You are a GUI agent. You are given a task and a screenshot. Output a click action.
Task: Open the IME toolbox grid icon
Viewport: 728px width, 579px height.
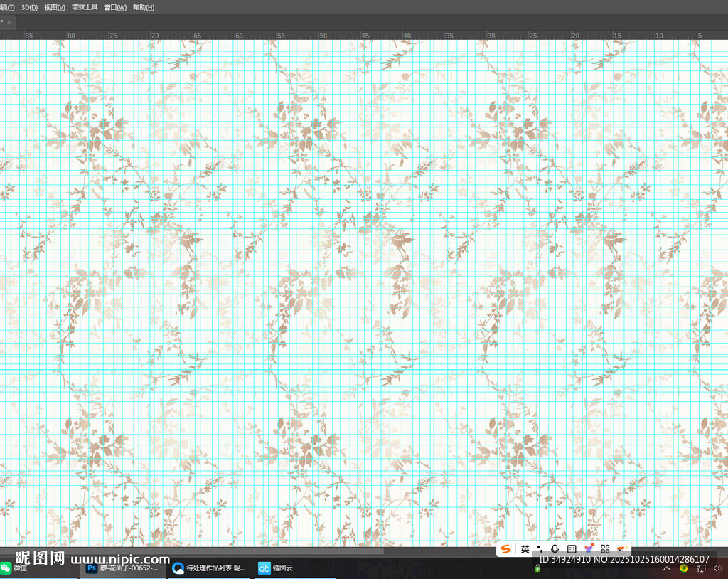point(605,549)
